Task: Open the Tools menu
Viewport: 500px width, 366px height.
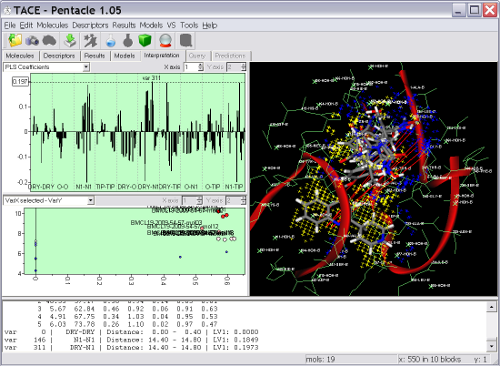Action: click(x=189, y=25)
